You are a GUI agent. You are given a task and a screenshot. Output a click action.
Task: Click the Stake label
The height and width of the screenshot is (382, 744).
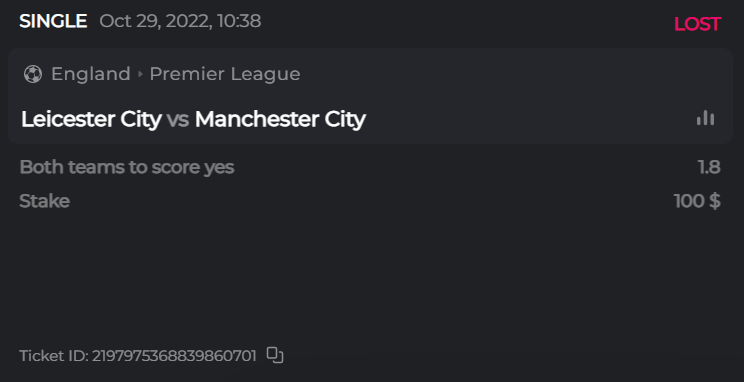tap(45, 201)
